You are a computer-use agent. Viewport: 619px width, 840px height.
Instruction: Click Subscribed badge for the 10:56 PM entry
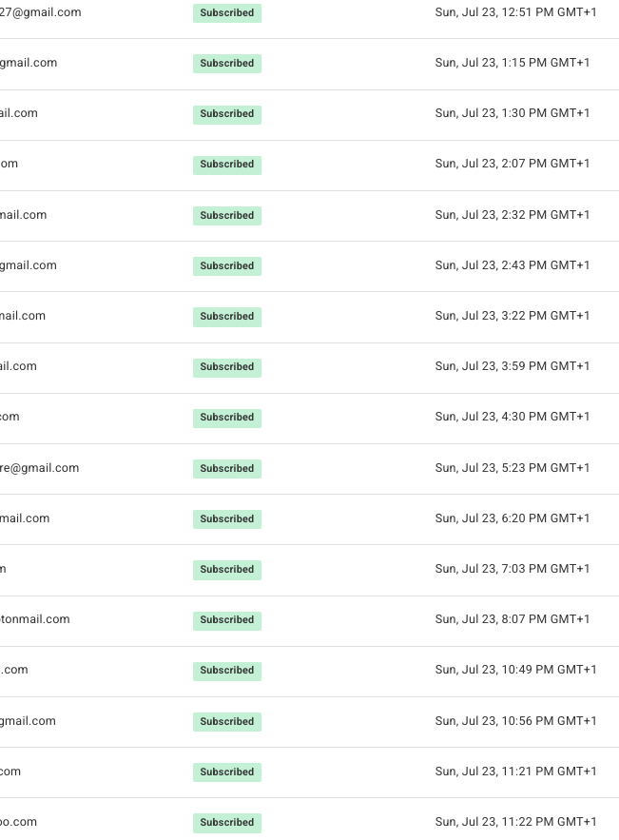click(x=227, y=722)
